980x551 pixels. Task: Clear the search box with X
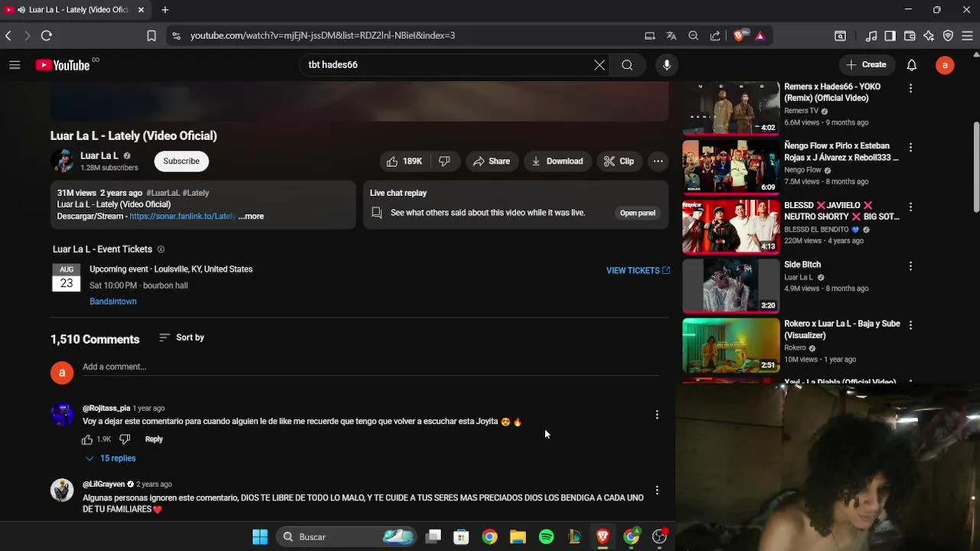point(599,65)
